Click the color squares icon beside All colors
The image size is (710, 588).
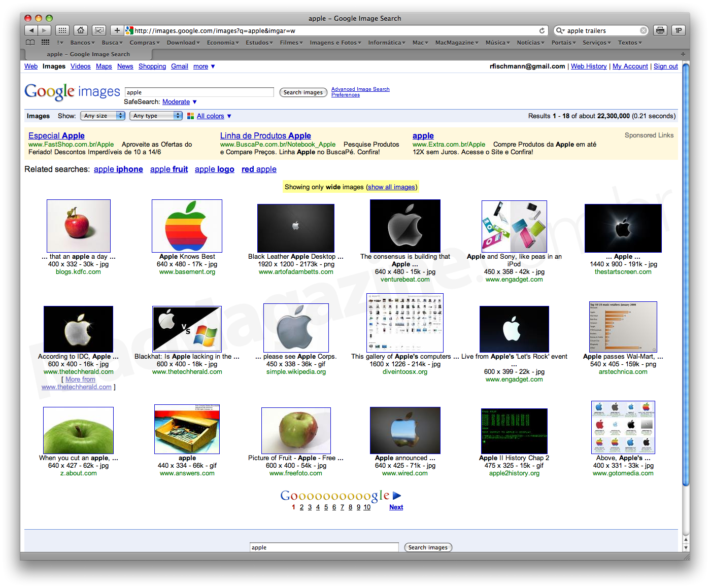pyautogui.click(x=191, y=116)
